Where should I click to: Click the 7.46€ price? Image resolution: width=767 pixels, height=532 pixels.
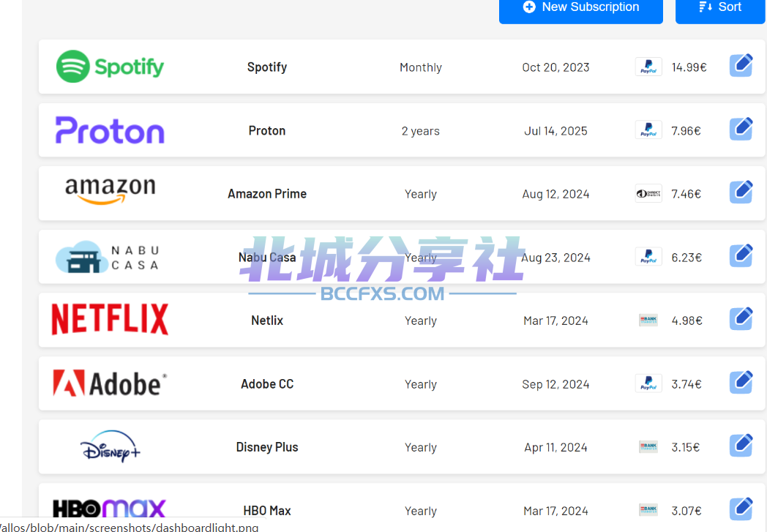point(686,194)
